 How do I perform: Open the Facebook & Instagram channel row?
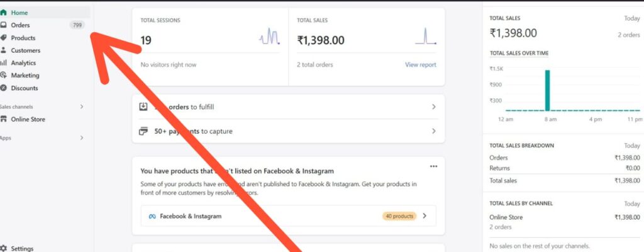click(x=288, y=216)
